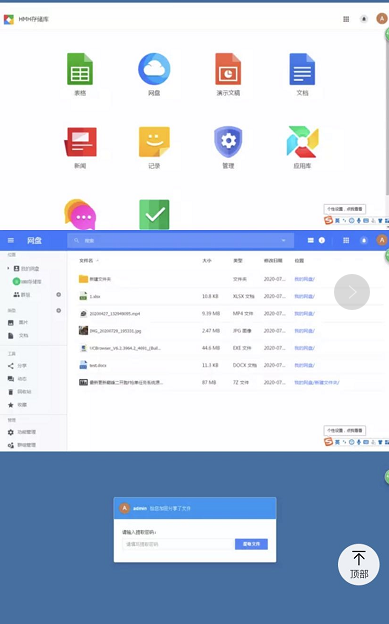Open notifications bell in the home page header
The height and width of the screenshot is (624, 389).
click(364, 19)
